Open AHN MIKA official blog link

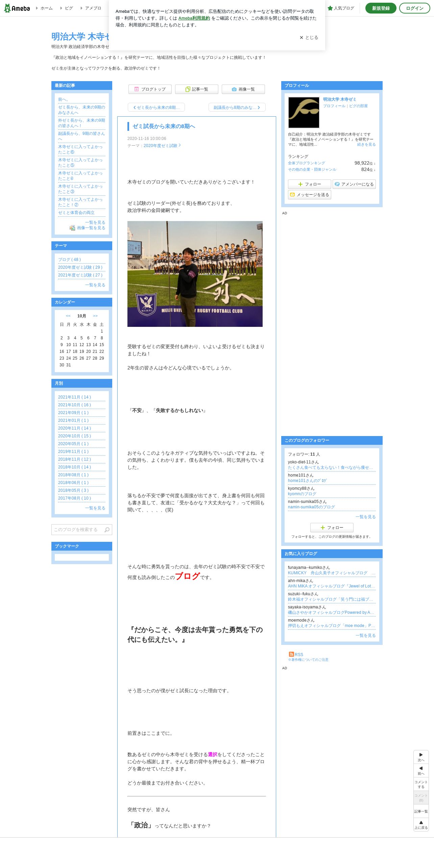point(331,586)
